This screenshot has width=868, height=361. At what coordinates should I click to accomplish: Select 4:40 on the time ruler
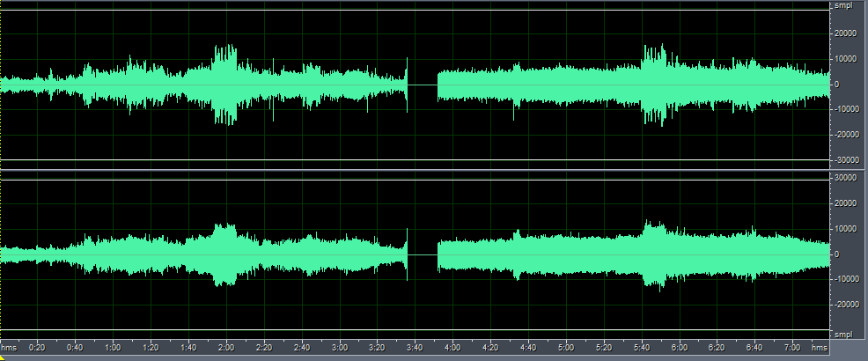(x=528, y=348)
